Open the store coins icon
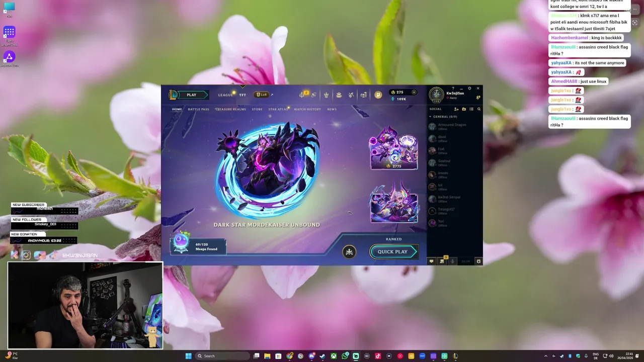 363,95
